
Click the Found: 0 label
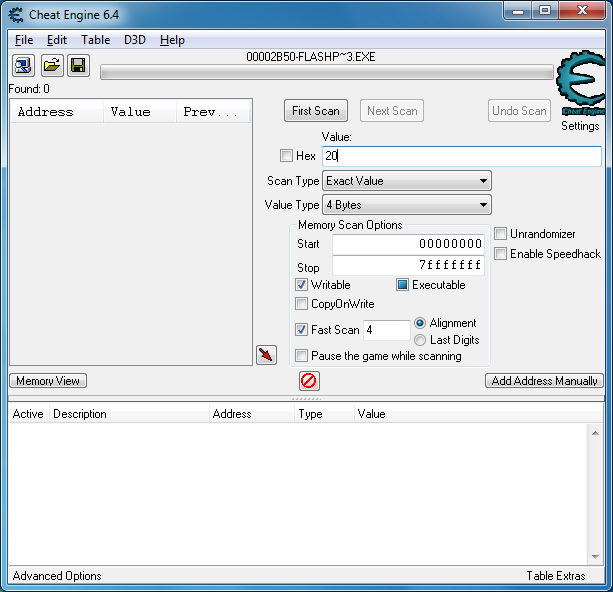[29, 89]
